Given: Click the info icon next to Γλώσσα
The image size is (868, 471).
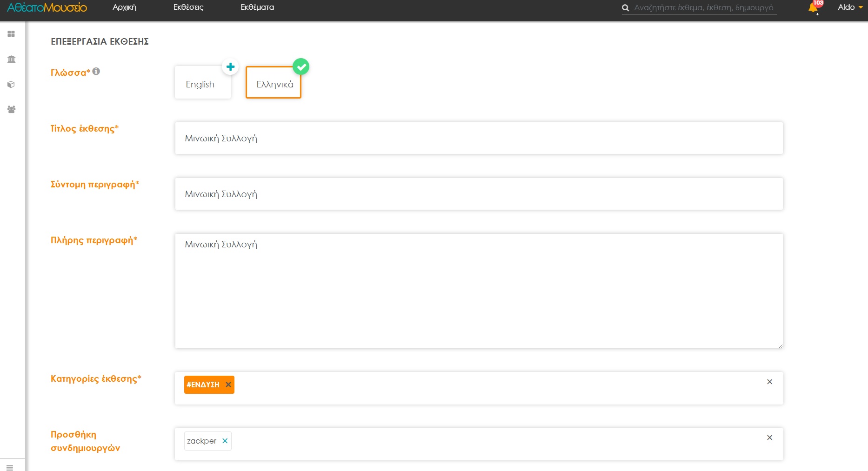Looking at the screenshot, I should coord(96,71).
